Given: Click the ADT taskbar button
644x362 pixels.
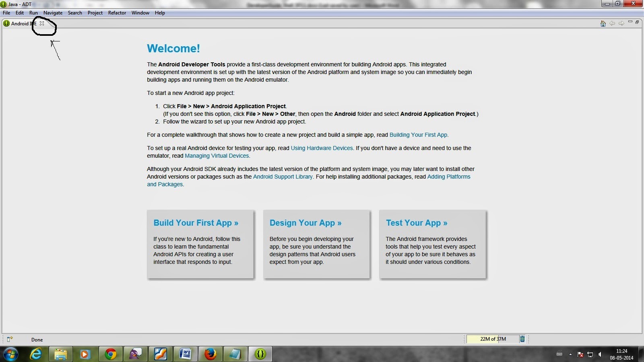Looking at the screenshot, I should coord(260,354).
